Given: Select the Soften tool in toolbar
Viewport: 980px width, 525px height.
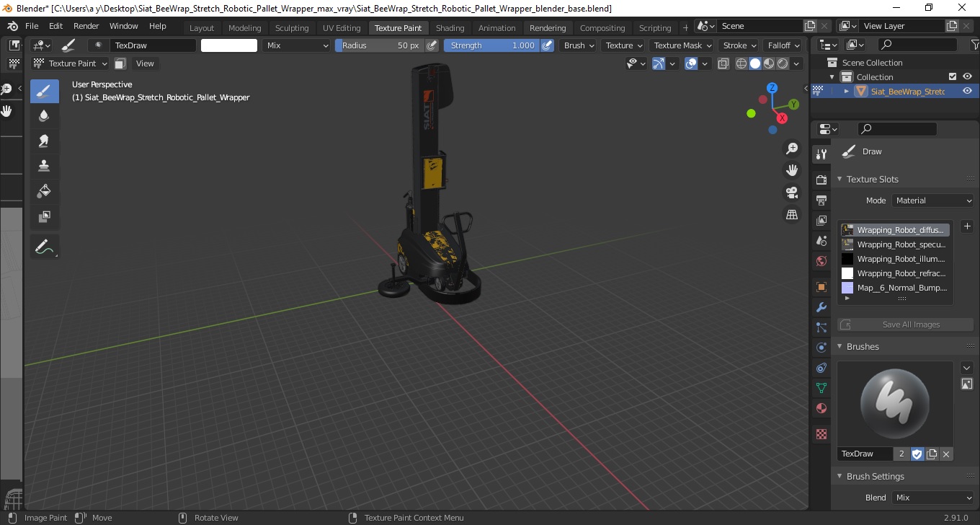Looking at the screenshot, I should [x=44, y=116].
